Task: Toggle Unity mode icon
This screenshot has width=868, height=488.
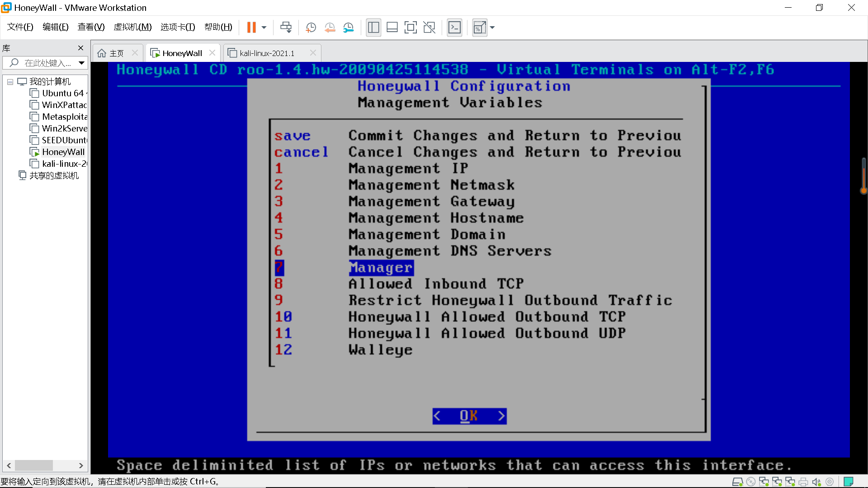Action: pos(429,28)
